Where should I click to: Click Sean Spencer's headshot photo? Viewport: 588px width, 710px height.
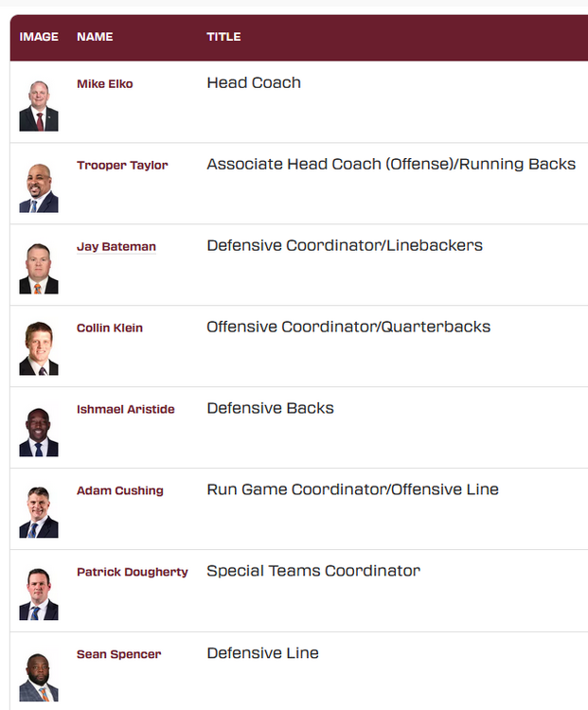(39, 676)
